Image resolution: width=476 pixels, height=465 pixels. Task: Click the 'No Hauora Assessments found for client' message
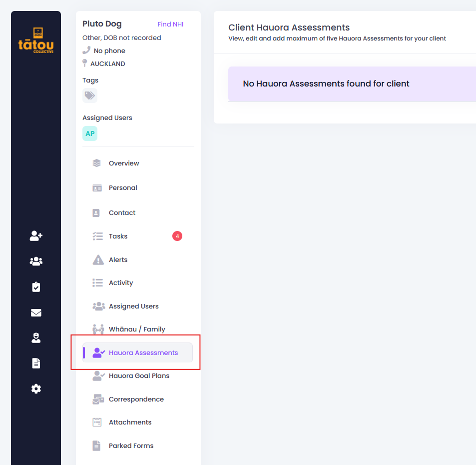326,83
